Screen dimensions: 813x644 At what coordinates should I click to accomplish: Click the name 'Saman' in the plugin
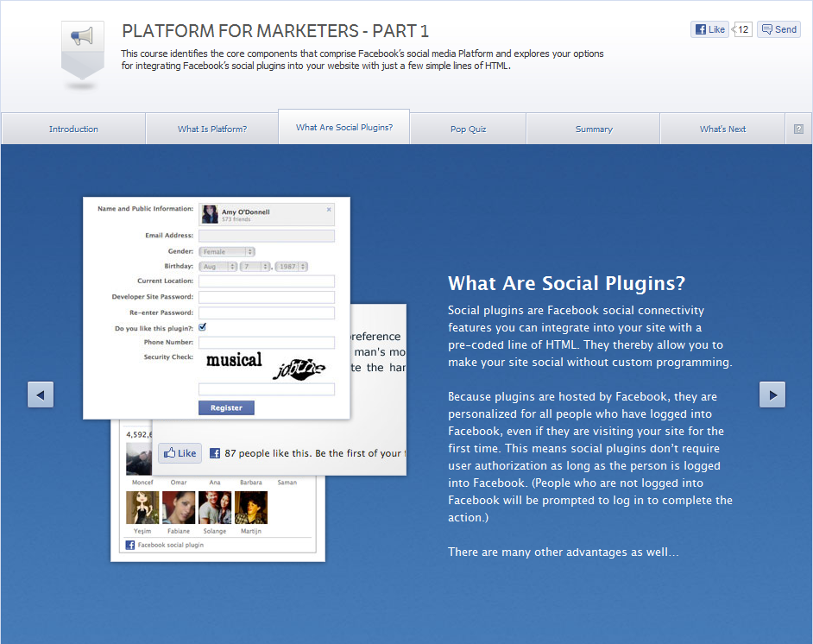tap(287, 483)
